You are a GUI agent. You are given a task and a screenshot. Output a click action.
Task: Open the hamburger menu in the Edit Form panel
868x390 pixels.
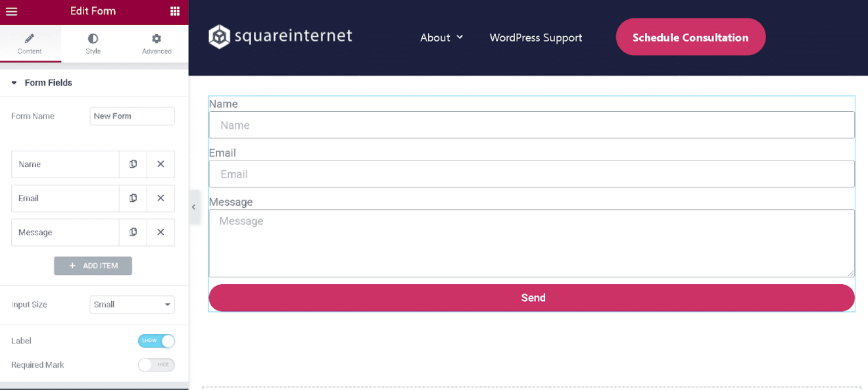coord(12,11)
